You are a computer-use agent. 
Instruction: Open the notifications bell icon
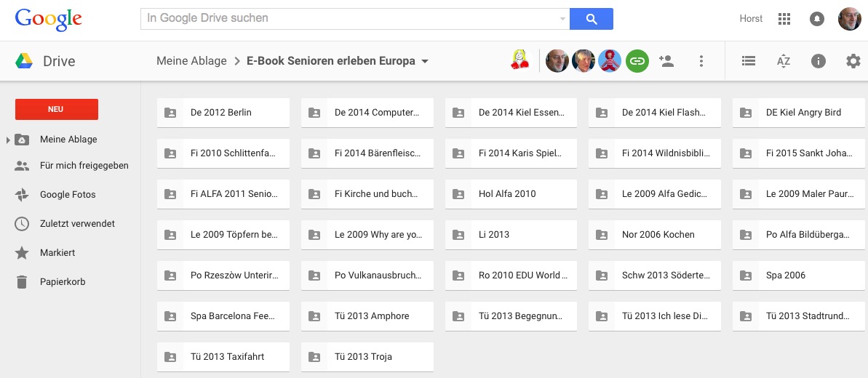click(x=816, y=19)
